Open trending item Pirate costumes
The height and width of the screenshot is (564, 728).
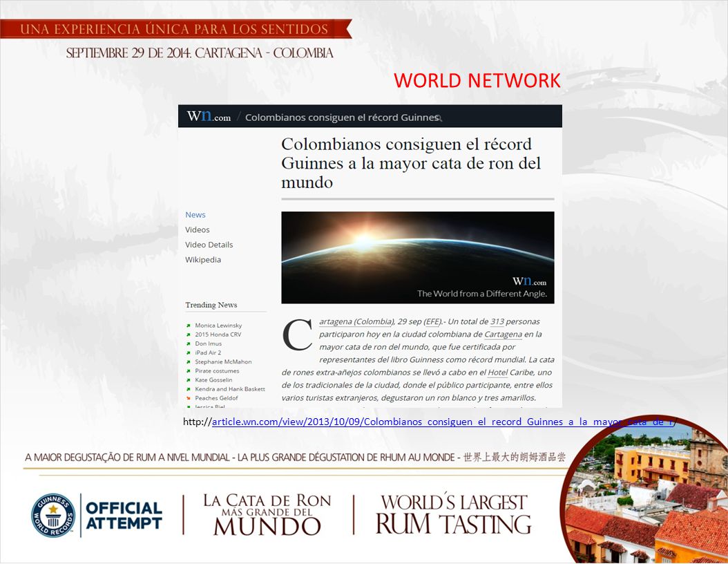click(217, 370)
